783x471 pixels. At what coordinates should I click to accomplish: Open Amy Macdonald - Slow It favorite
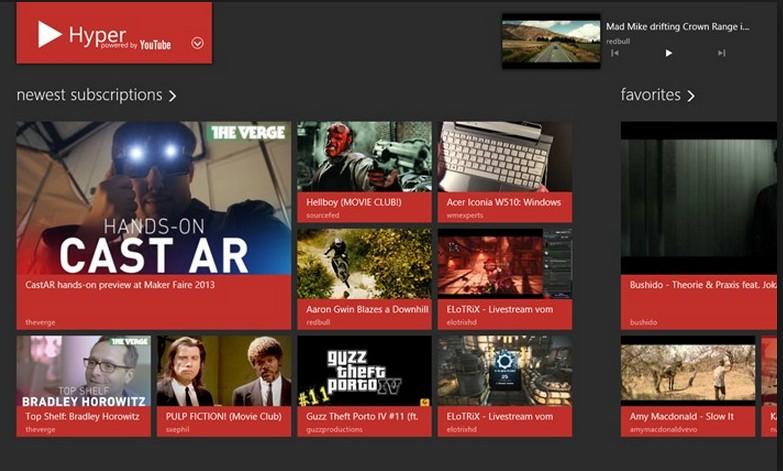(688, 386)
